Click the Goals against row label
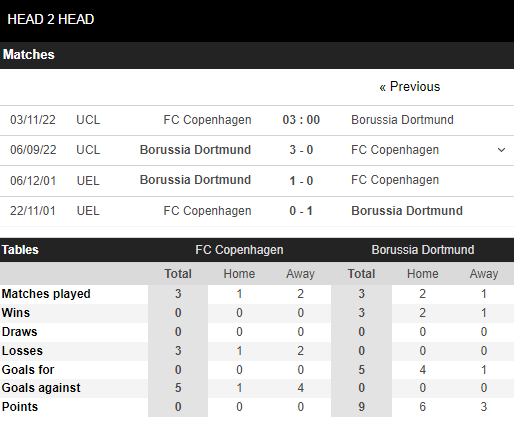The image size is (514, 435). pyautogui.click(x=41, y=388)
